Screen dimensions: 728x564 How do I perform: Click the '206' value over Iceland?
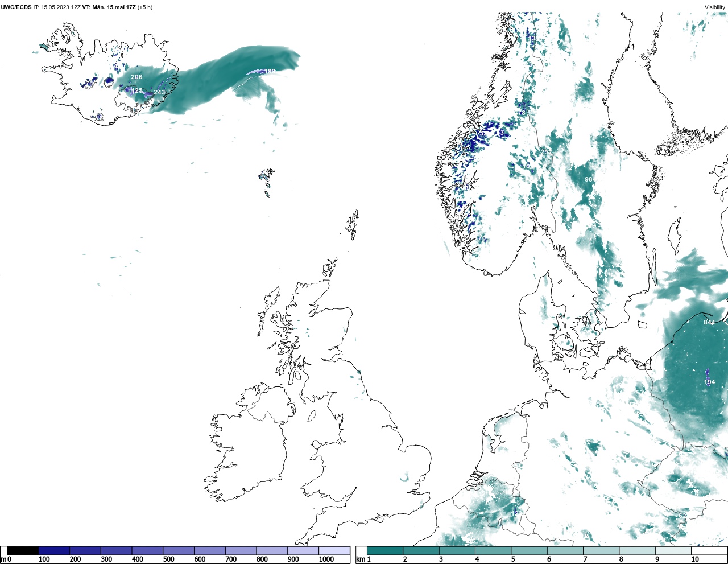pos(136,77)
